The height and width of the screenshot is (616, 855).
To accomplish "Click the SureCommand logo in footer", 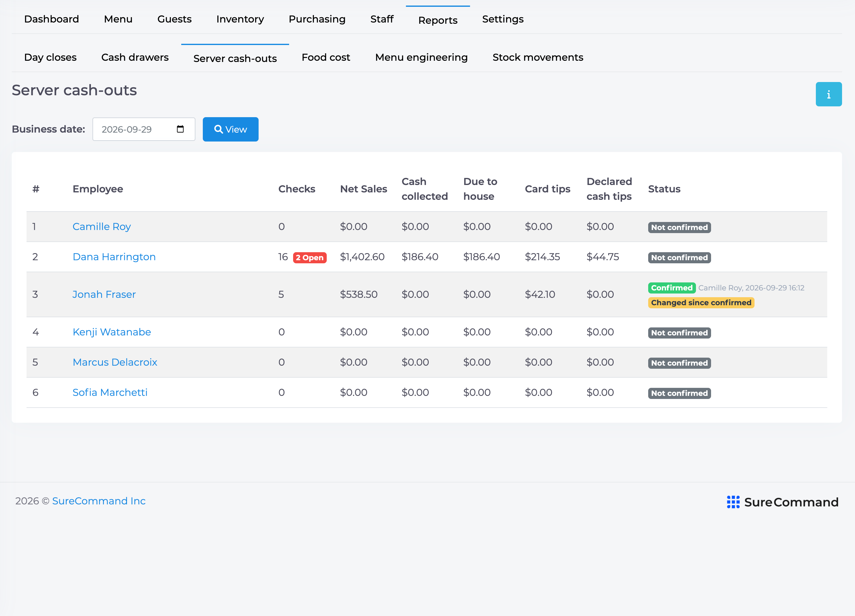I will (x=782, y=502).
